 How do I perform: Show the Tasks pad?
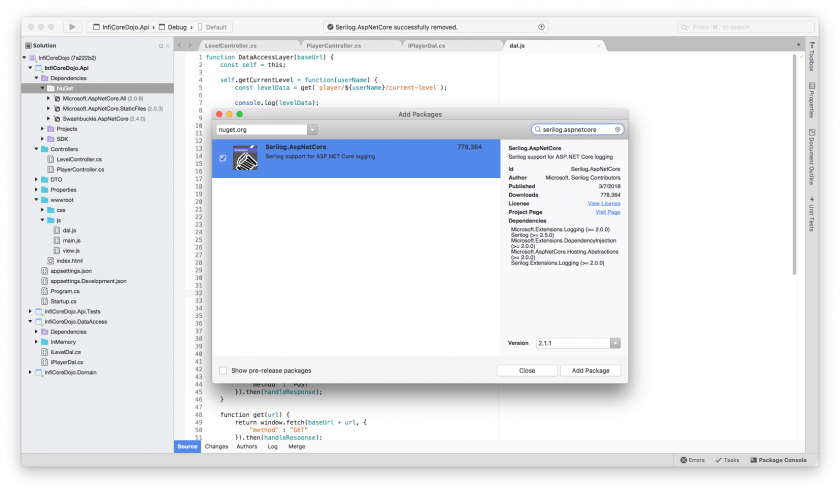pos(727,460)
